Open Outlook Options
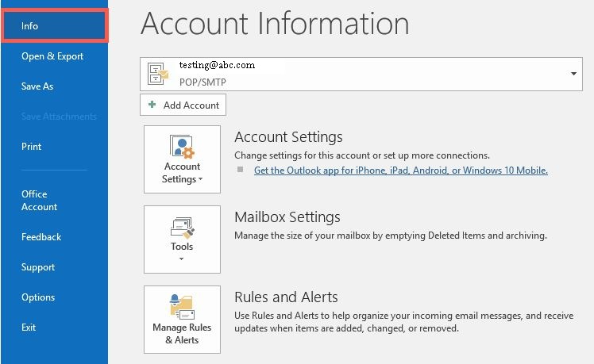 [x=38, y=297]
